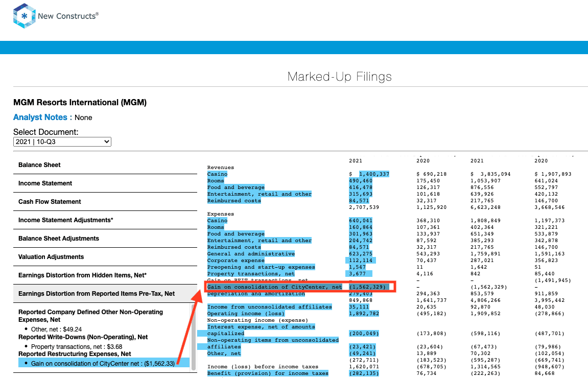Open the Balance Sheet section

105,165
